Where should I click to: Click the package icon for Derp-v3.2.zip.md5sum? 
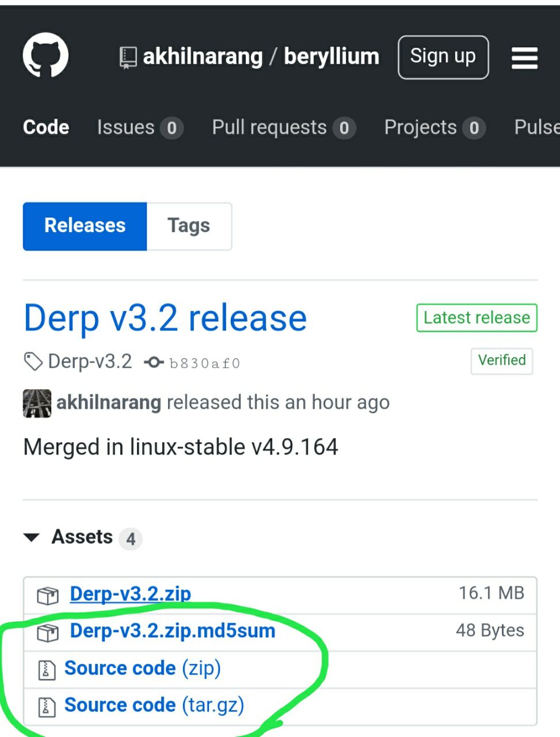coord(48,633)
